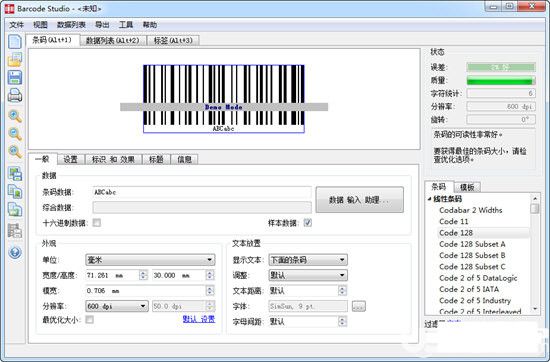Select the 条码 tab above the barcode list
550x362 pixels.
pyautogui.click(x=439, y=187)
